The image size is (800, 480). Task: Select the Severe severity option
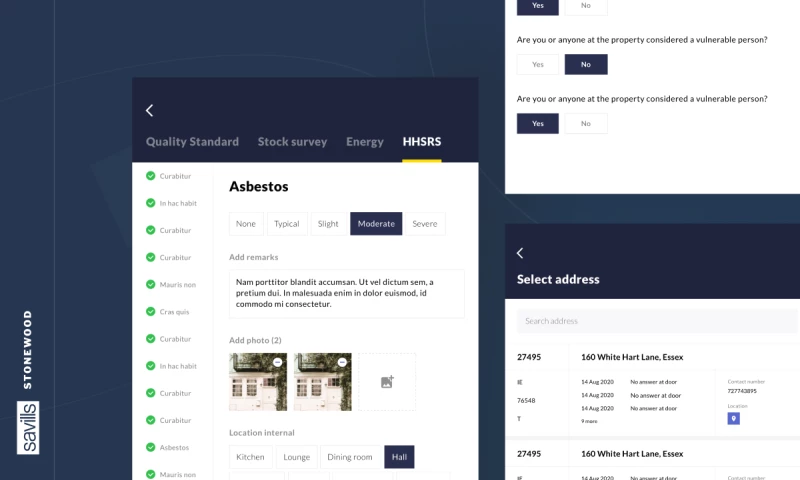tap(425, 223)
